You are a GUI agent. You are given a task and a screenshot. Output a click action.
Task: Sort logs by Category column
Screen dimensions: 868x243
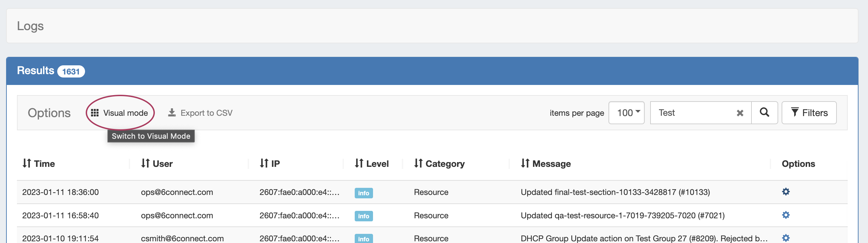pyautogui.click(x=439, y=164)
